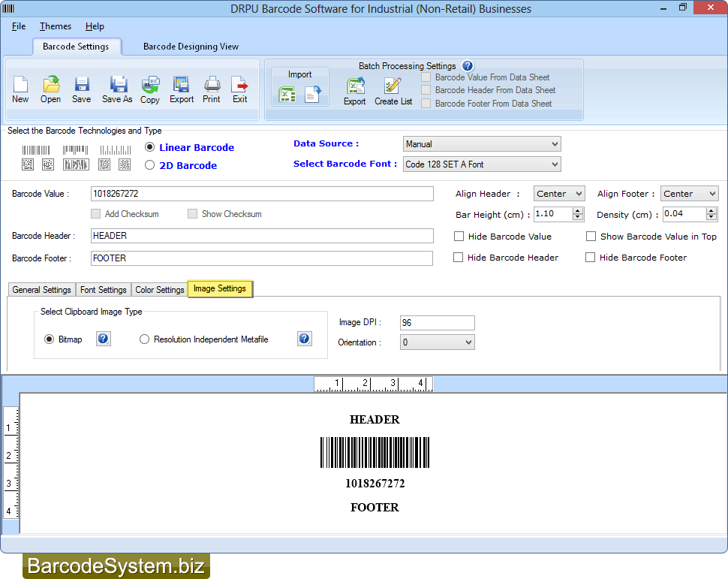Click the Barcode Value input field
This screenshot has width=728, height=579.
pos(262,194)
